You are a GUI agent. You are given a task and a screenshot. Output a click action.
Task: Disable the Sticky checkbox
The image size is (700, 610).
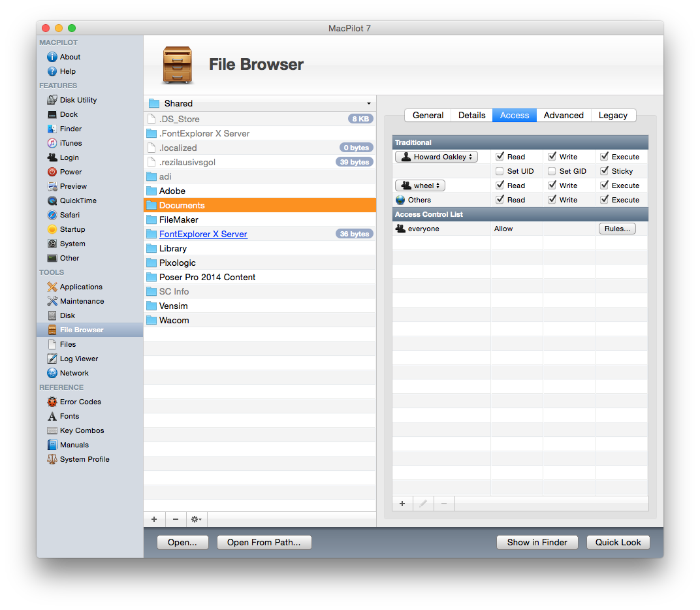604,171
